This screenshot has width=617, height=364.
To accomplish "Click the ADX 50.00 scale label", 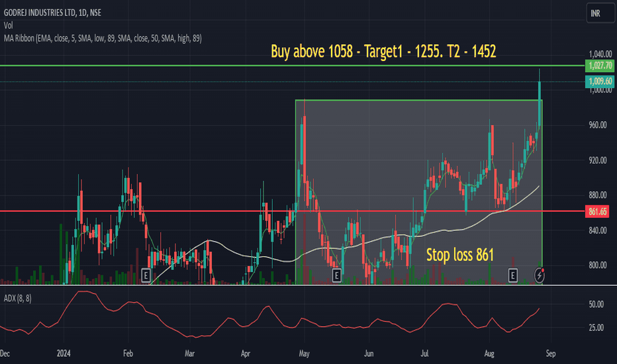I will pyautogui.click(x=596, y=304).
